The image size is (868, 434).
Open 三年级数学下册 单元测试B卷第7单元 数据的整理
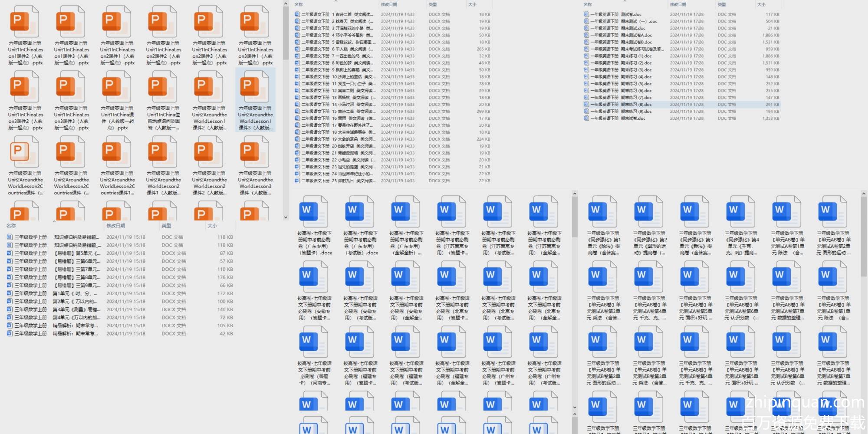(833, 342)
